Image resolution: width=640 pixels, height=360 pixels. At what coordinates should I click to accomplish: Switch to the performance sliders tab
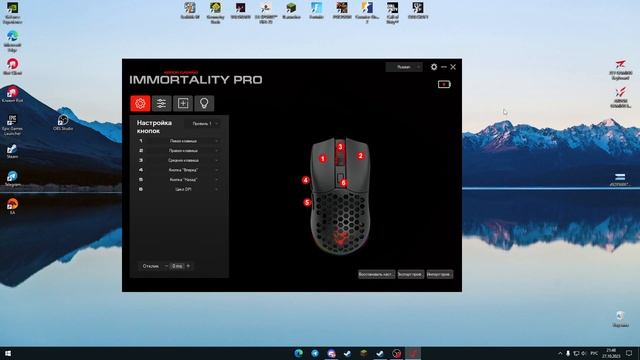click(x=162, y=103)
